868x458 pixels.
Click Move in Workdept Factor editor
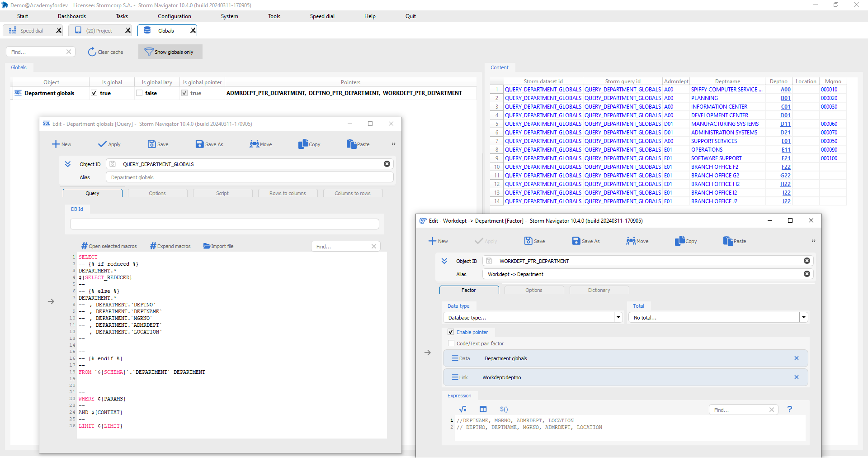(x=637, y=241)
